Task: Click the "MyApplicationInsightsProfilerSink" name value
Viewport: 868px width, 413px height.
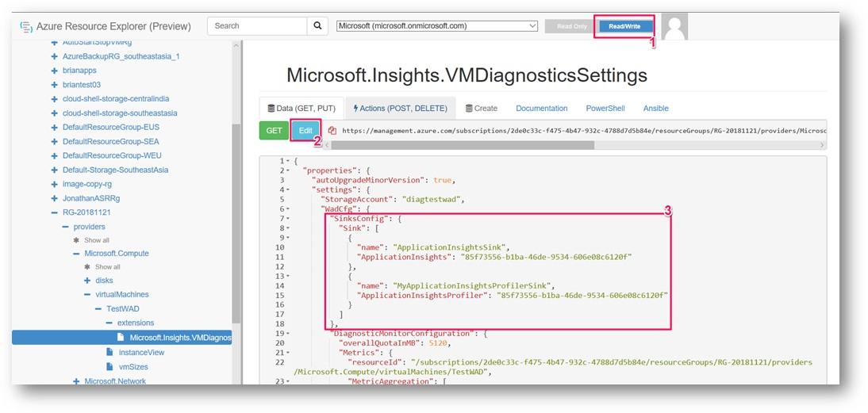Action: pos(472,285)
